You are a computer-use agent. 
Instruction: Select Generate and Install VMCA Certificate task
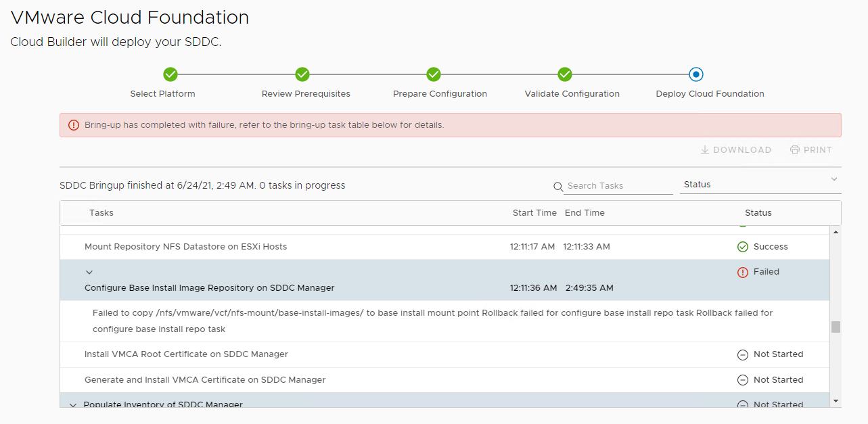click(205, 380)
